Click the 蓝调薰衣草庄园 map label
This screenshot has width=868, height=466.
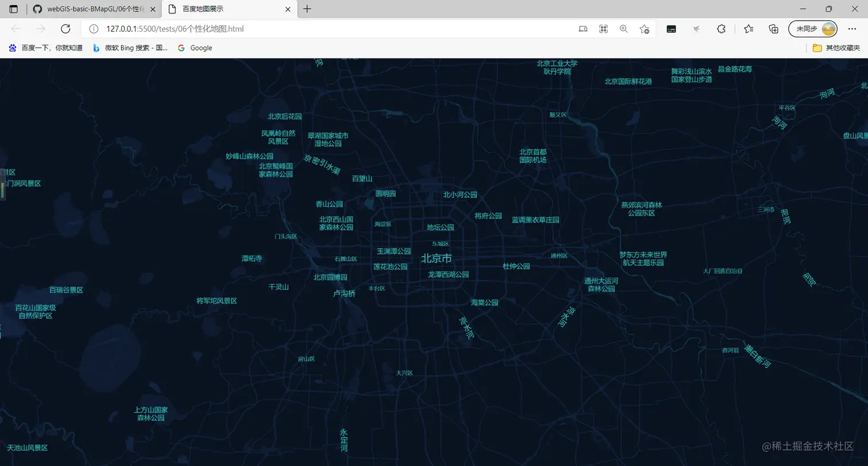point(536,219)
